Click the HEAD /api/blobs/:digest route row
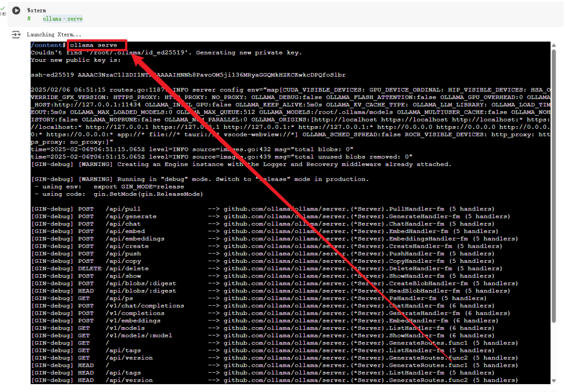The image size is (565, 392). (270, 291)
